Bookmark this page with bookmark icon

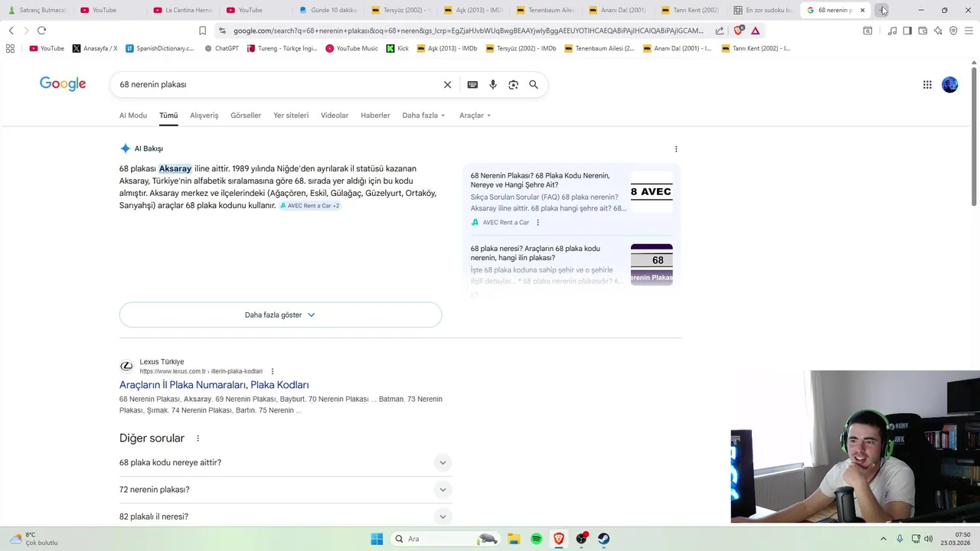tap(202, 31)
